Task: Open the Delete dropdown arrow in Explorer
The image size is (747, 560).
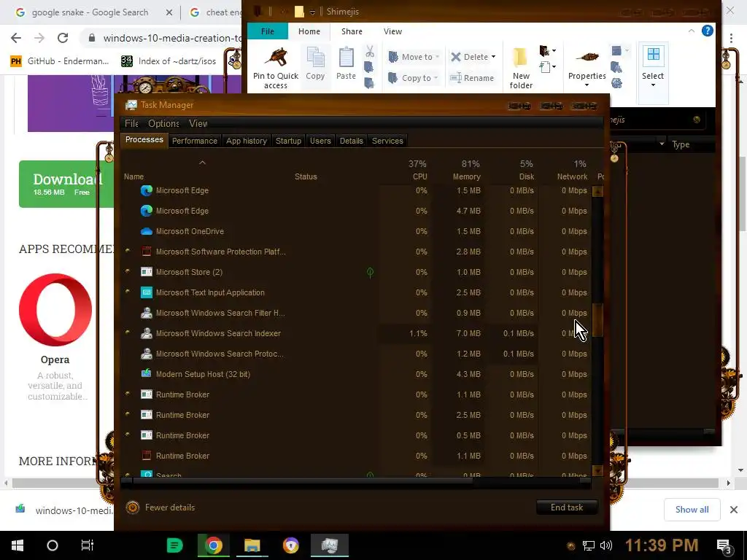Action: (494, 57)
